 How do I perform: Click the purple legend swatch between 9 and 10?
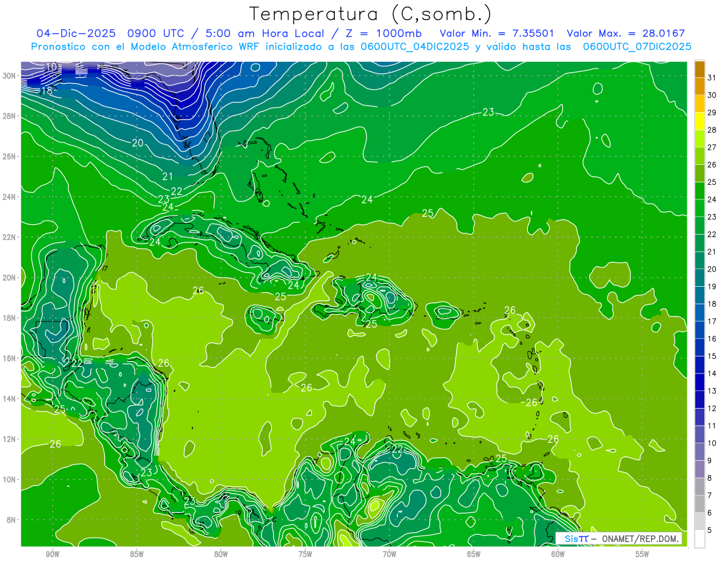coord(699,452)
